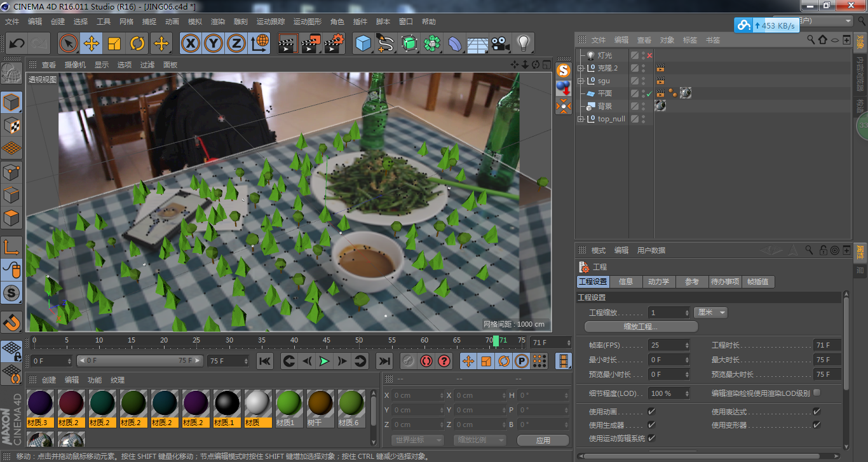Expand the 克隆.2 object tree

tap(580, 68)
